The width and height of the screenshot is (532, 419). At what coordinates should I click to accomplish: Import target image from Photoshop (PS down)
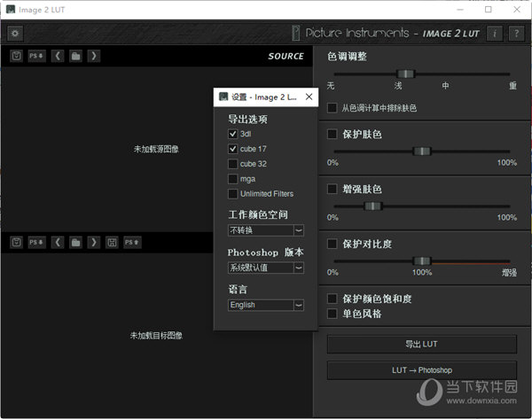click(36, 242)
